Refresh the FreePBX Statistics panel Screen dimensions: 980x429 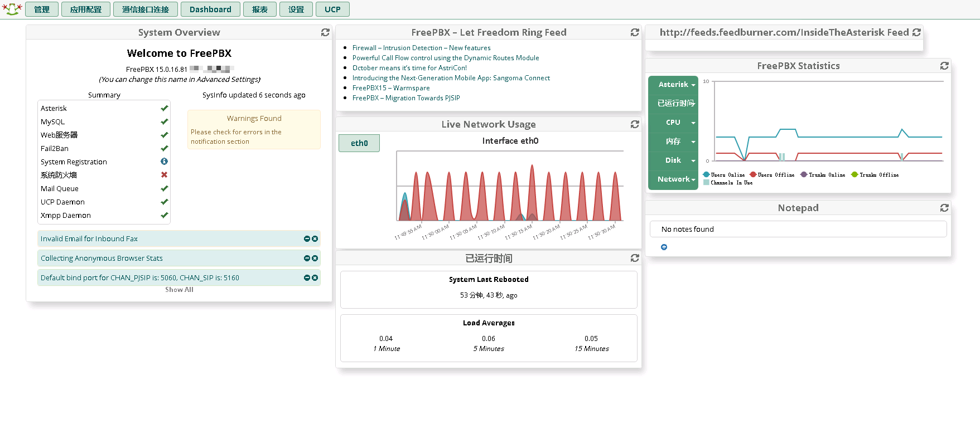(x=944, y=66)
